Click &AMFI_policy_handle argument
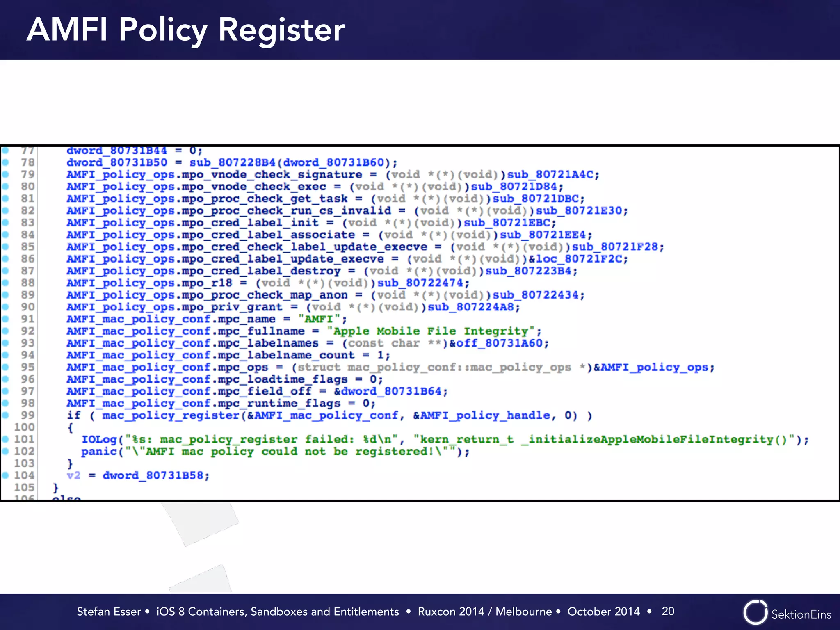 pyautogui.click(x=481, y=416)
